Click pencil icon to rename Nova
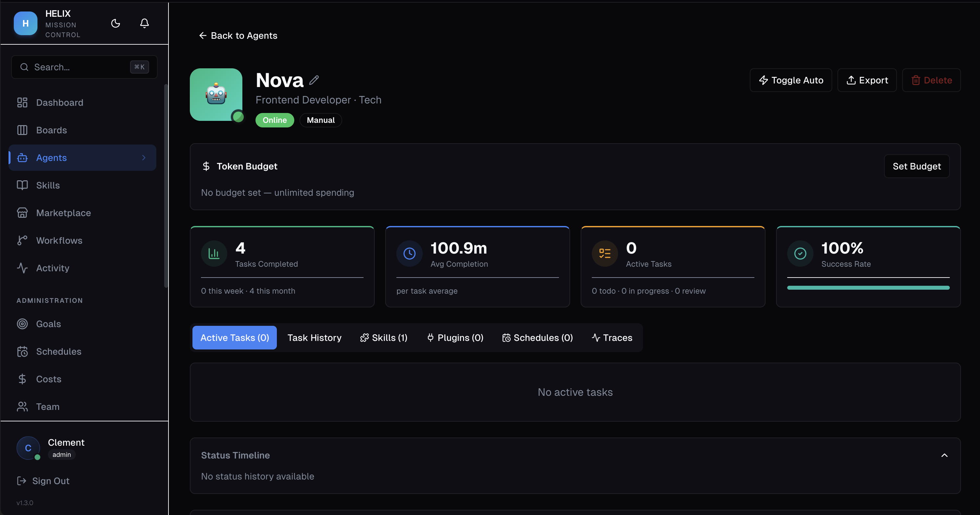The height and width of the screenshot is (515, 980). coord(314,80)
